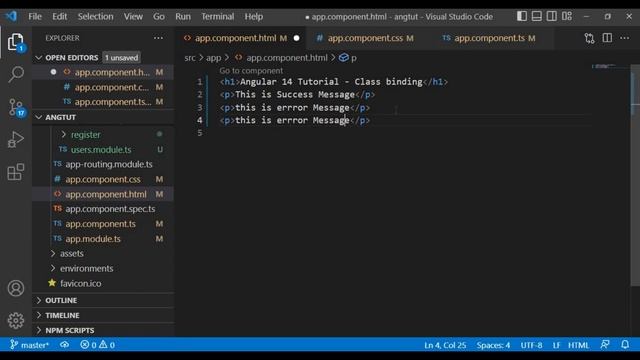Open editor more actions ellipsis
Screen dimensions: 640x360
pos(624,38)
